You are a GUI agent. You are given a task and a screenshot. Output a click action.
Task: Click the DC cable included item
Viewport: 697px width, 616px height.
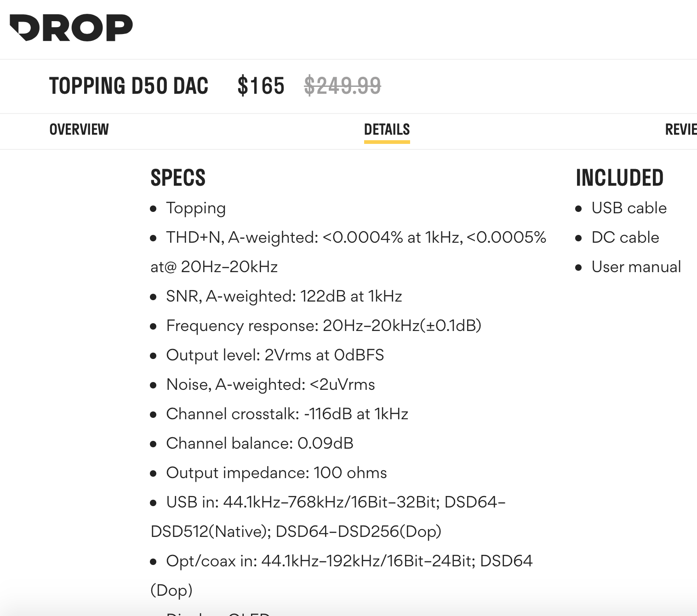625,238
